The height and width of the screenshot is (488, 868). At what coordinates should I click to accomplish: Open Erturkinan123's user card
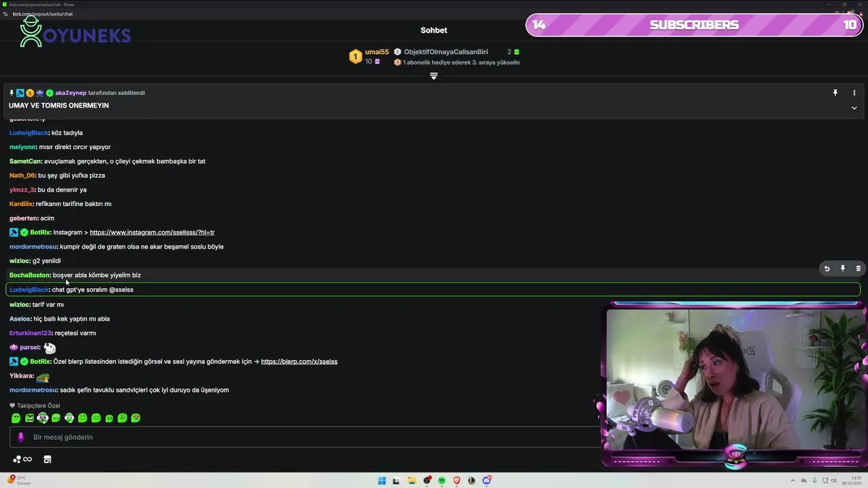click(31, 333)
